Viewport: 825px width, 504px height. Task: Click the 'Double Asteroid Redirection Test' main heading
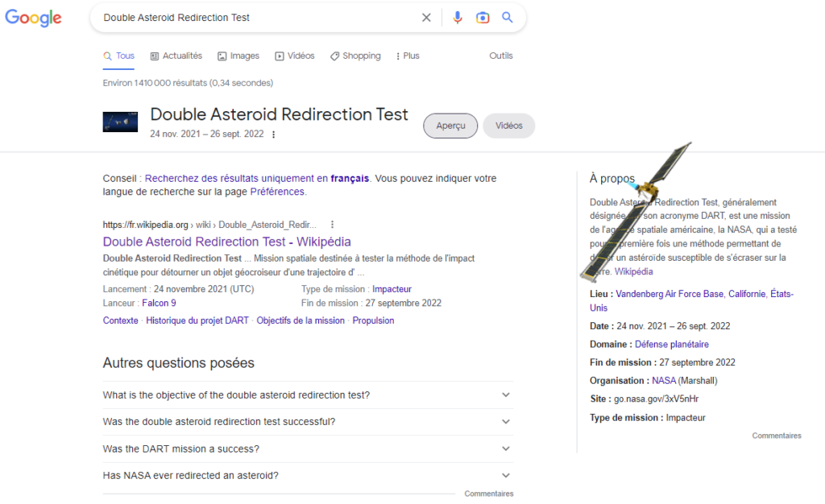coord(279,114)
